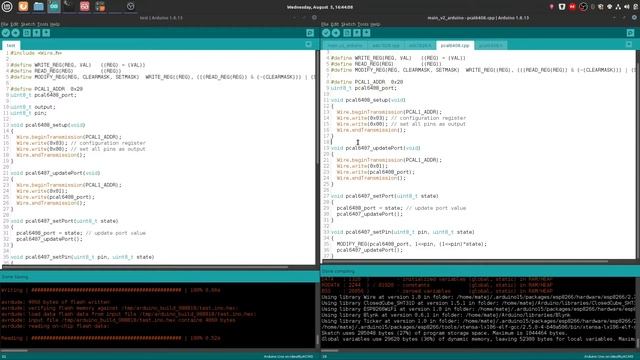The image size is (640, 360).
Task: Open the calculator icon in the panel
Action: pyautogui.click(x=100, y=6)
